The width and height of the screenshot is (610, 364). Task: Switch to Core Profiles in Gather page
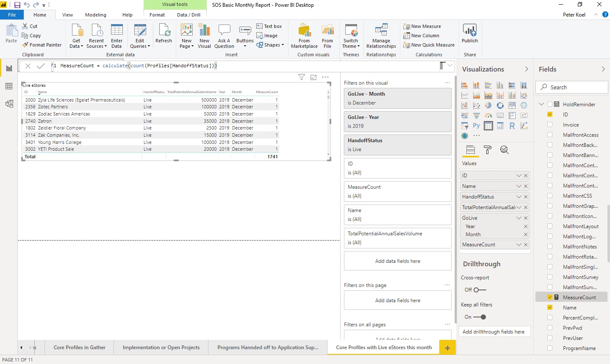[x=80, y=347]
